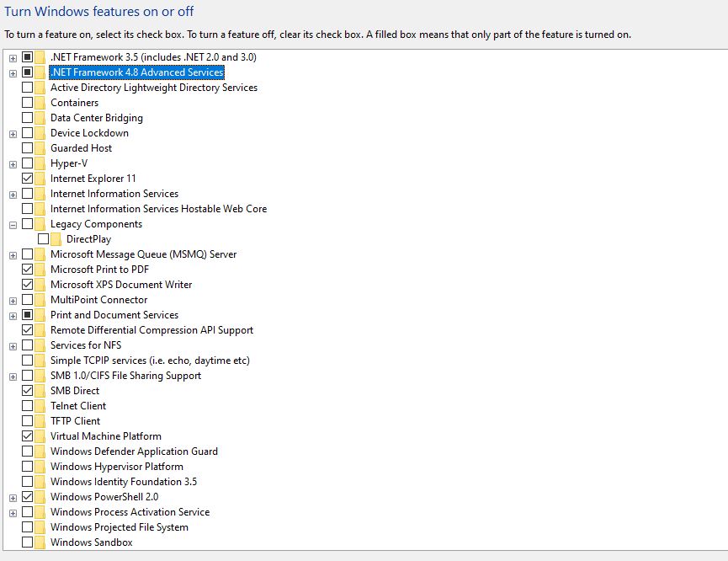The height and width of the screenshot is (561, 728).
Task: Click the SMB Direct folder icon
Action: [x=40, y=391]
